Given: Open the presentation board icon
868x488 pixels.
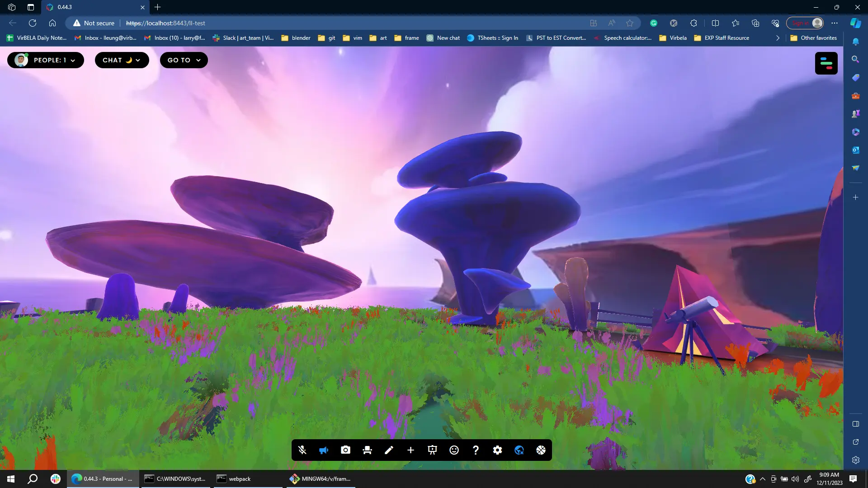Looking at the screenshot, I should click(x=432, y=450).
